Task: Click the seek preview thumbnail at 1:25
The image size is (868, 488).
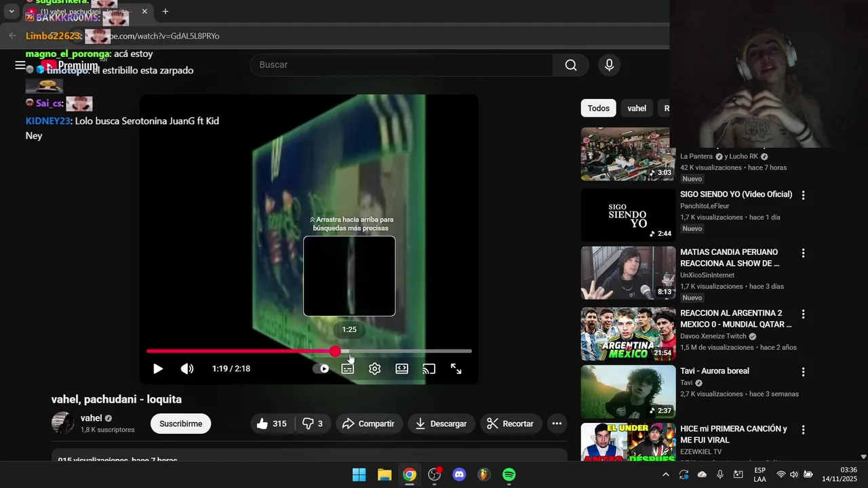Action: (x=349, y=276)
